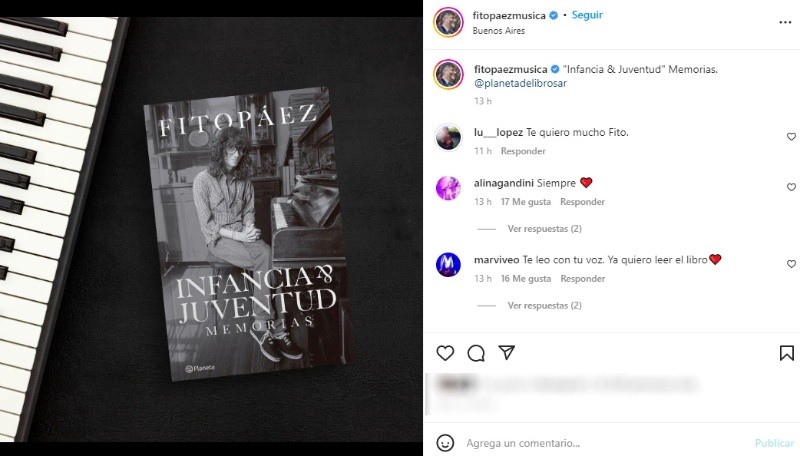
Task: Expand replies under marviveo's comment
Action: (x=544, y=306)
